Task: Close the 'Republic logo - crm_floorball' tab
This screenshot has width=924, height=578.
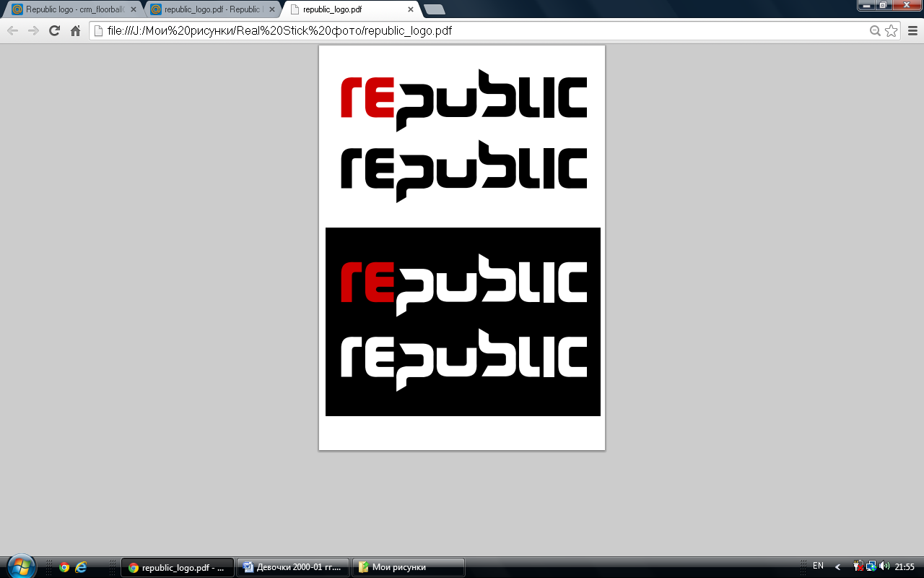Action: point(134,10)
